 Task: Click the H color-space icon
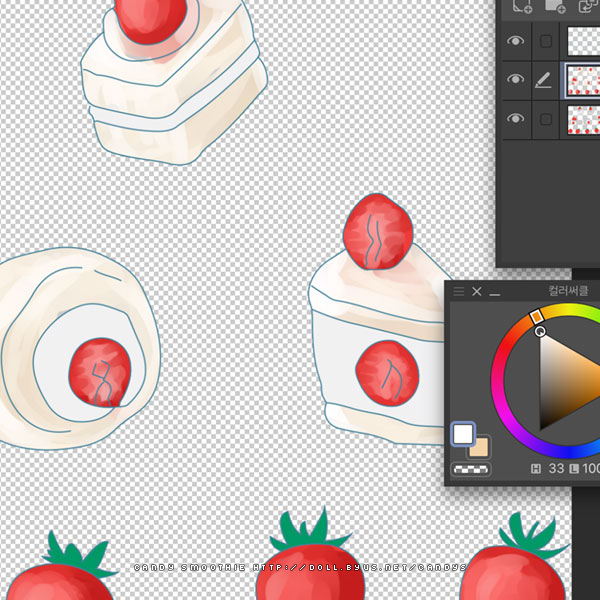click(x=535, y=468)
